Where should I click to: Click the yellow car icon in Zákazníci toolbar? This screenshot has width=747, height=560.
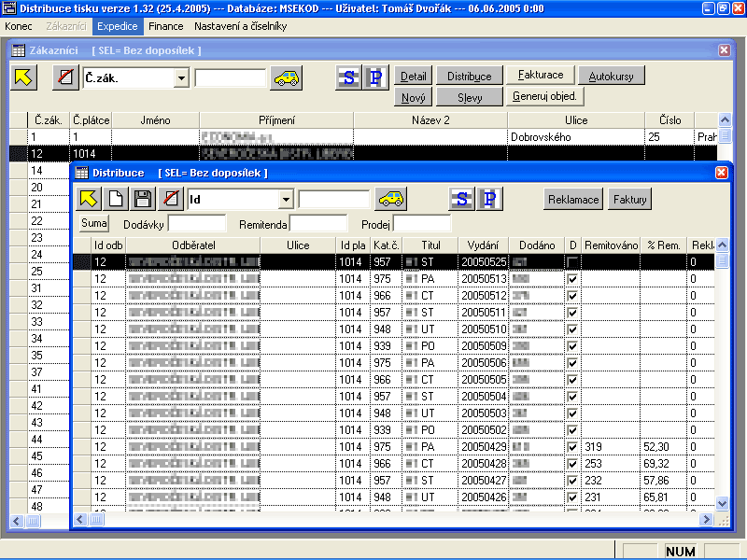287,77
